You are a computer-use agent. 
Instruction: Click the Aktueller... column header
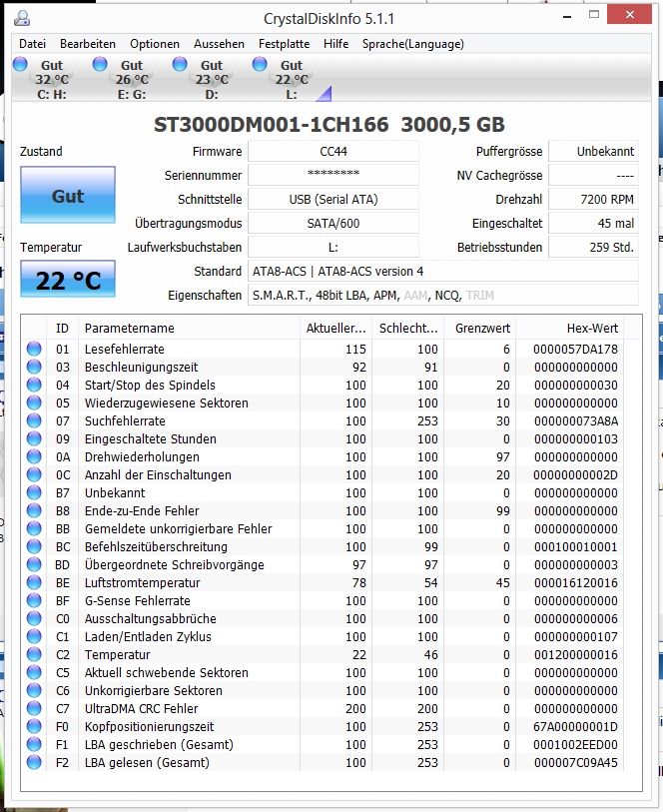point(335,328)
